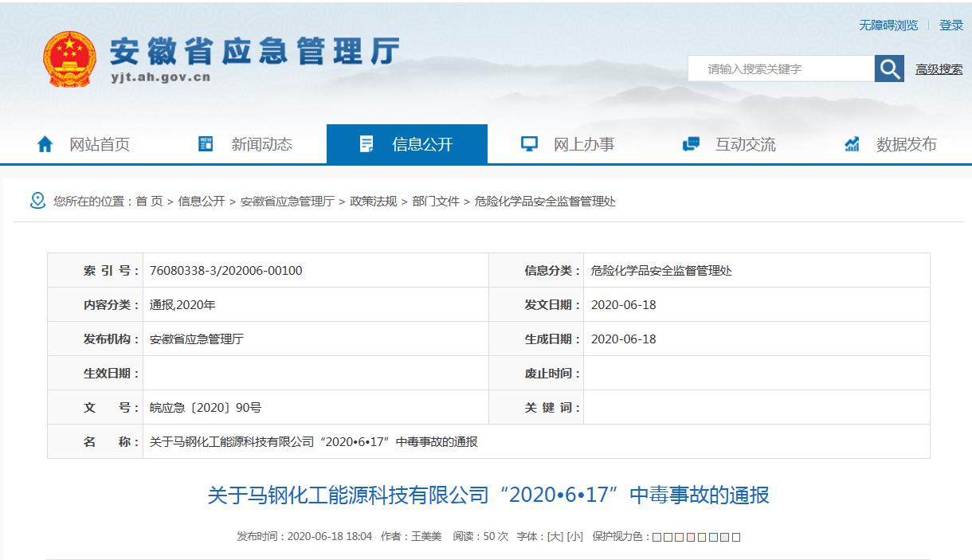The image size is (972, 560).
Task: Click the blue article headline
Action: coord(488,495)
